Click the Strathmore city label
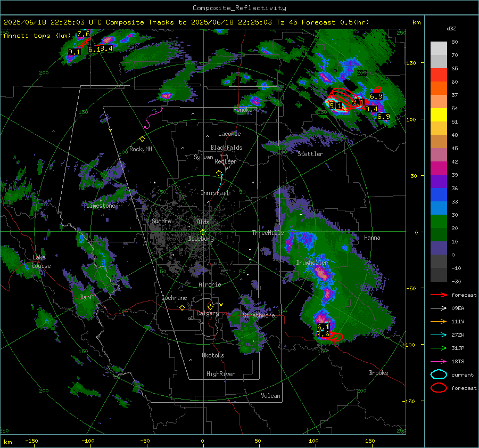Screen dimensions: 479x448 [259, 315]
